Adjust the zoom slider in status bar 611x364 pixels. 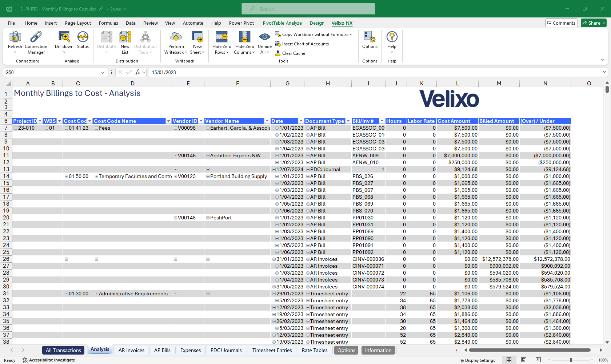point(571,360)
